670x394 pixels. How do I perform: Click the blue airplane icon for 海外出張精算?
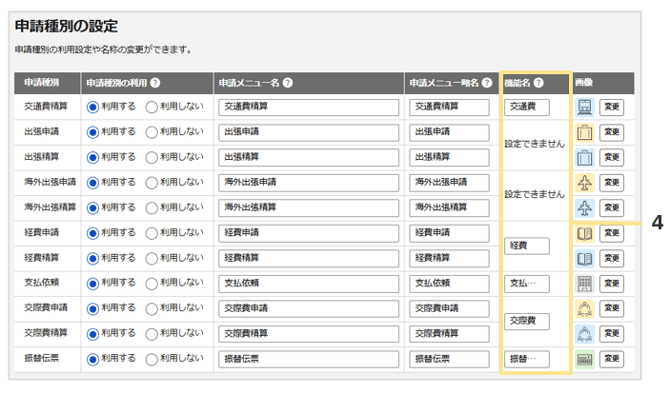coord(584,208)
